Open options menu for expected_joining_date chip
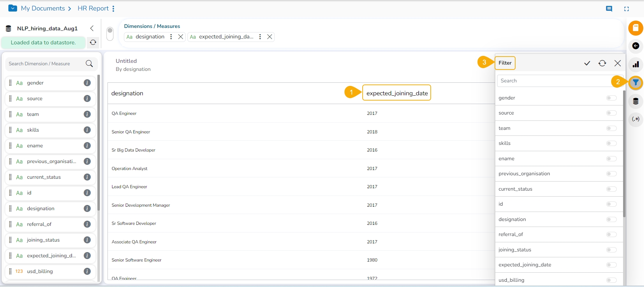This screenshot has height=287, width=644. coord(260,37)
